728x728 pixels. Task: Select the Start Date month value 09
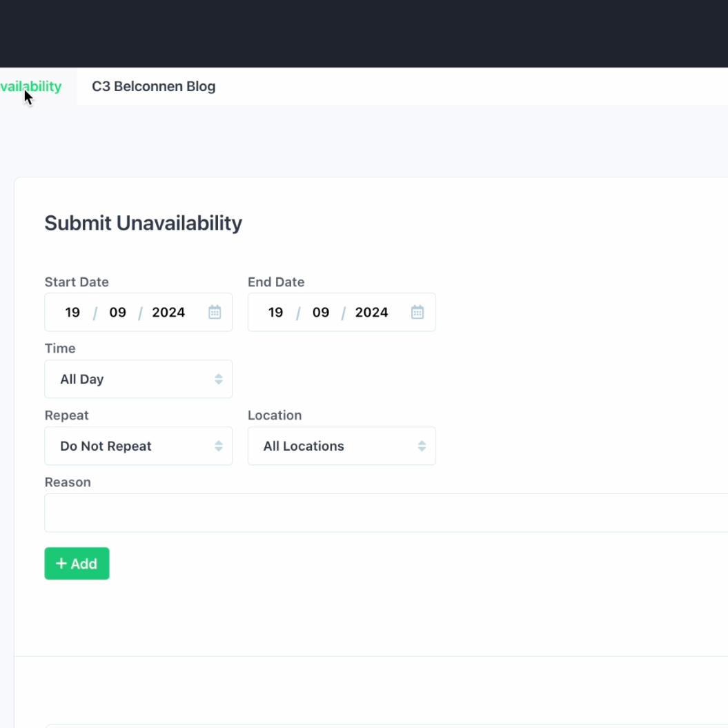pyautogui.click(x=118, y=313)
